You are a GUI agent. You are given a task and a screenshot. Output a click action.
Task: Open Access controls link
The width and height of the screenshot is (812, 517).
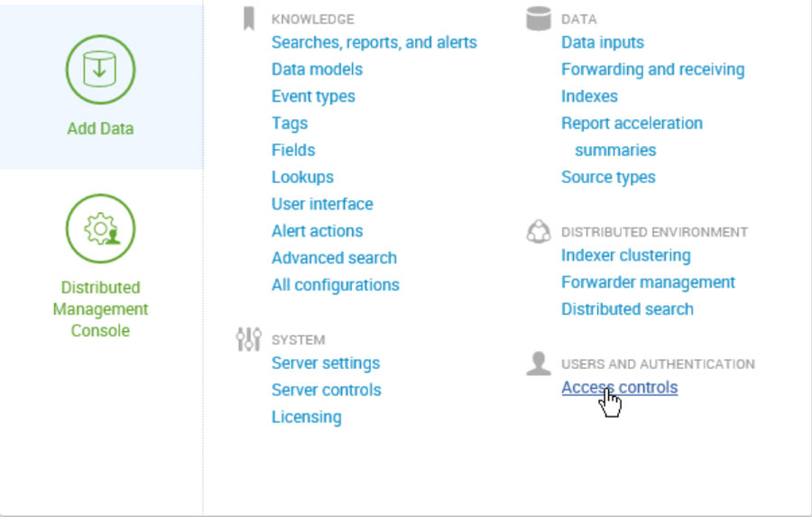coord(619,388)
